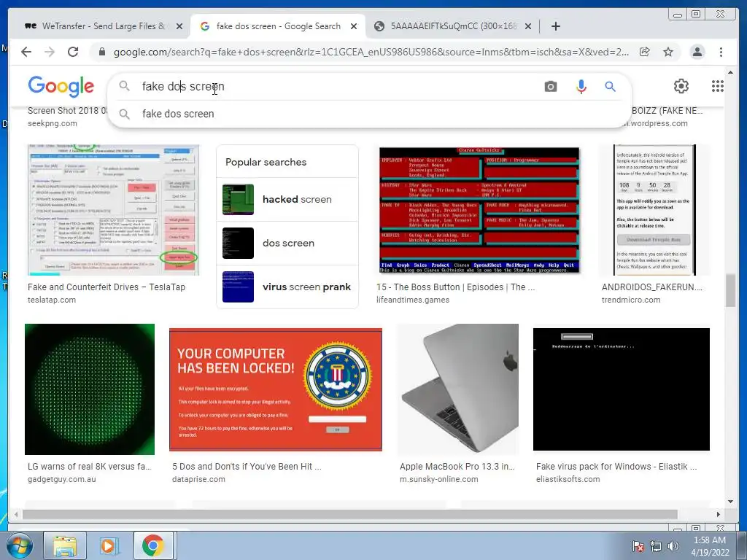Click the blue Google search magnifier button
The image size is (747, 560).
click(611, 86)
